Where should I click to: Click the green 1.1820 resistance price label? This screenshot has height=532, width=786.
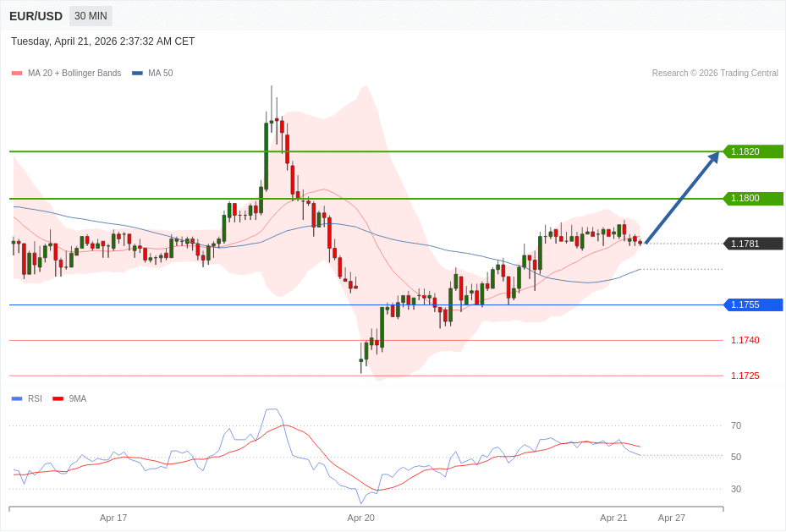(x=752, y=151)
